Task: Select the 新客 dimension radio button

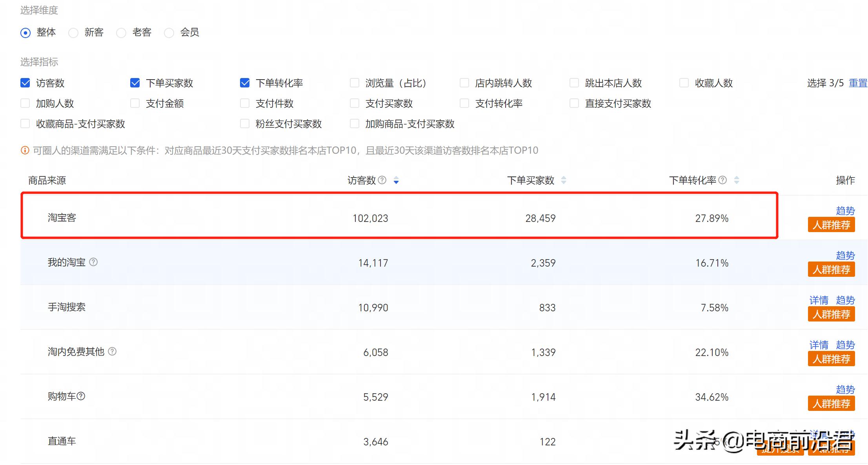Action: click(x=73, y=33)
